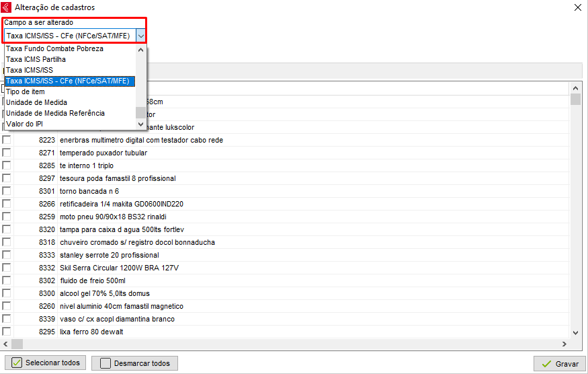Click the app logo icon in title bar
This screenshot has height=374, width=588.
(7, 7)
